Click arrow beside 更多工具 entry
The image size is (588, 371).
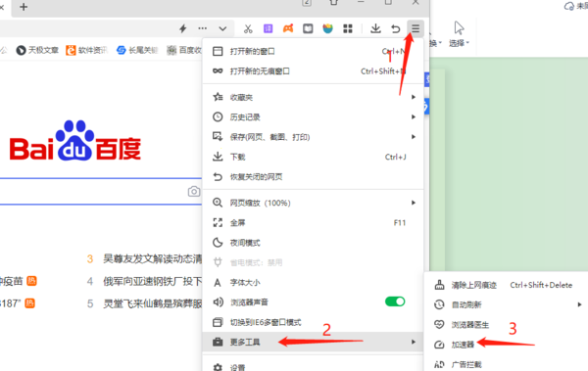[414, 342]
